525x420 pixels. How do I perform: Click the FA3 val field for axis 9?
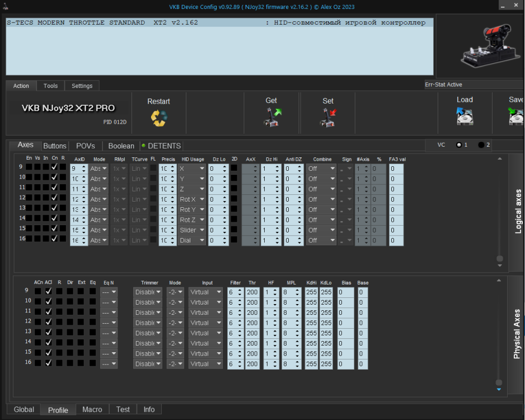[396, 168]
